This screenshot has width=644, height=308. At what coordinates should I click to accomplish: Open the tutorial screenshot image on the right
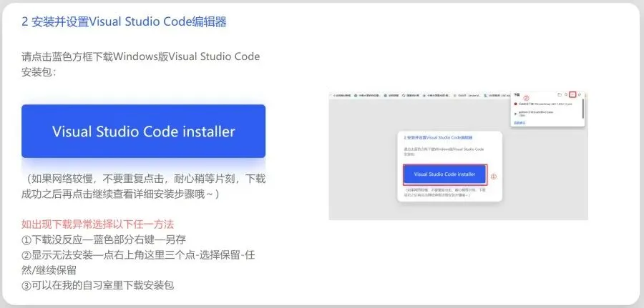tap(459, 155)
